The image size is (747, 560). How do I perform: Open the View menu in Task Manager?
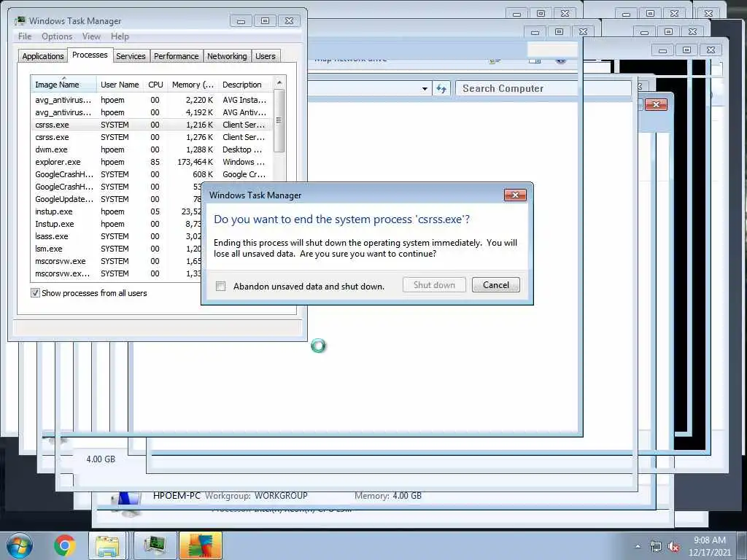pos(91,36)
